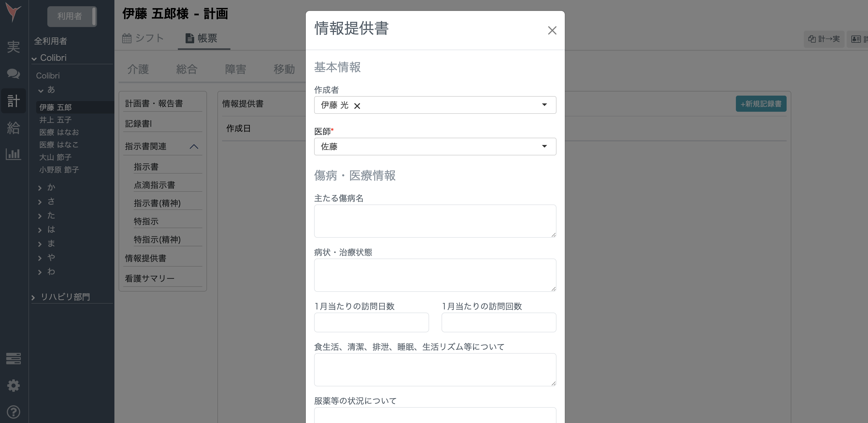
Task: Open the bar chart statistics icon
Action: click(14, 154)
